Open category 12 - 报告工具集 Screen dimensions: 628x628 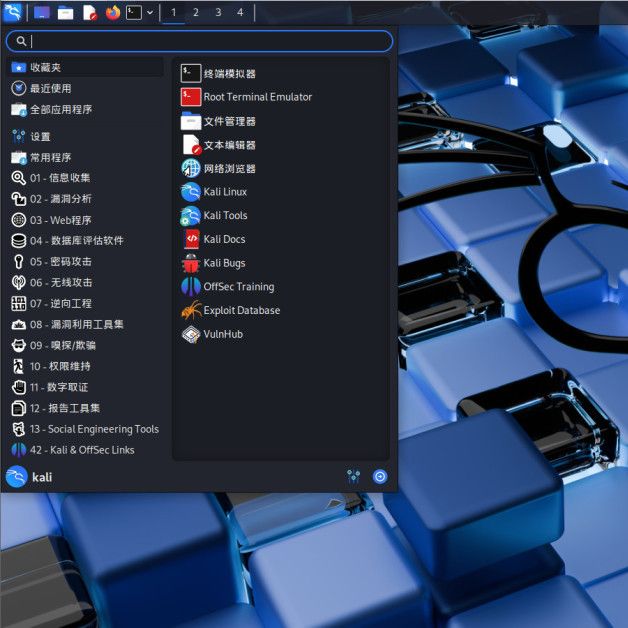click(x=86, y=408)
